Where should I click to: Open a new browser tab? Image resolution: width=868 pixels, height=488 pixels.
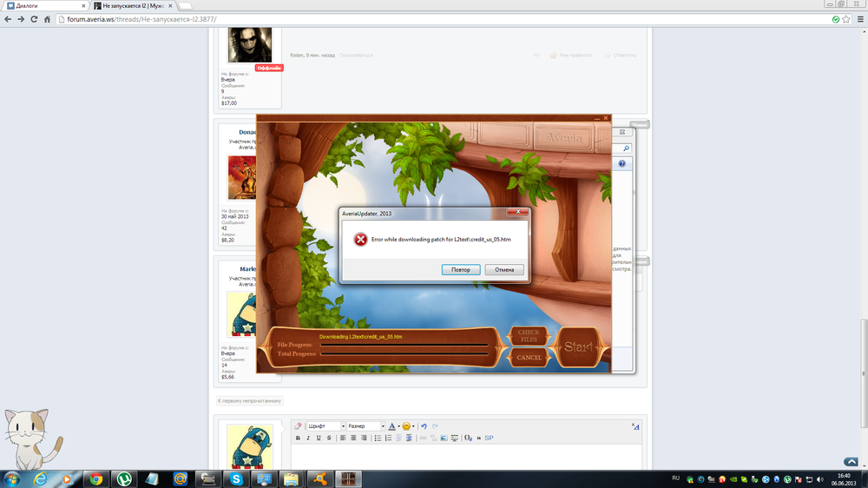(x=186, y=5)
